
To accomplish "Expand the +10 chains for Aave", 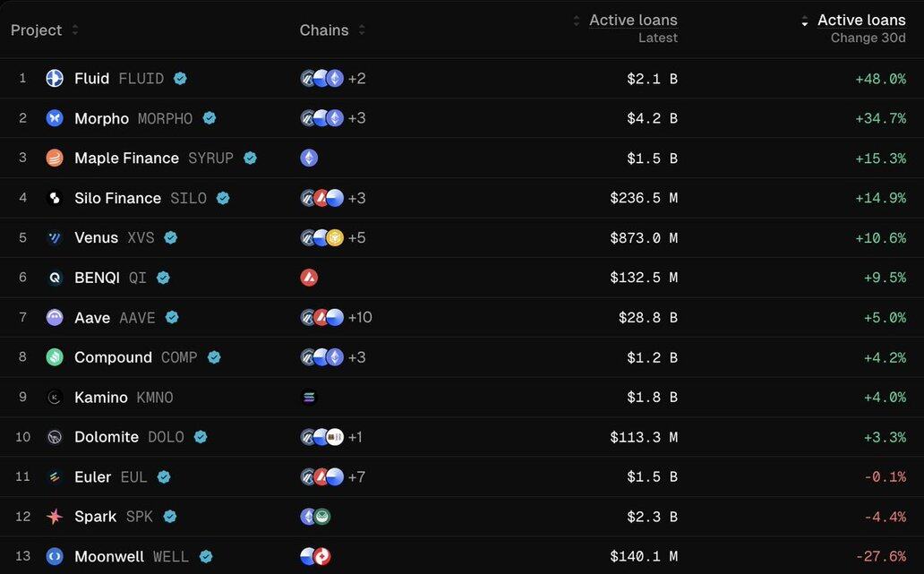I will [360, 318].
